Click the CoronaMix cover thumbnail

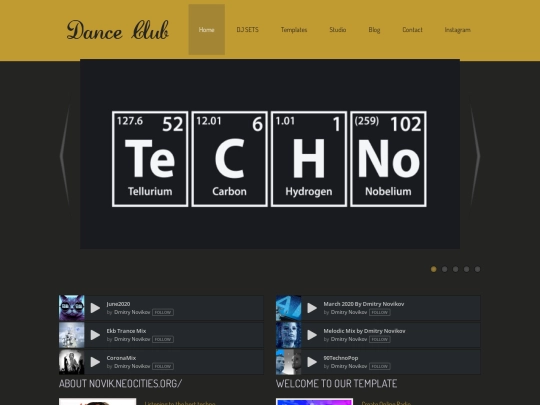72,362
